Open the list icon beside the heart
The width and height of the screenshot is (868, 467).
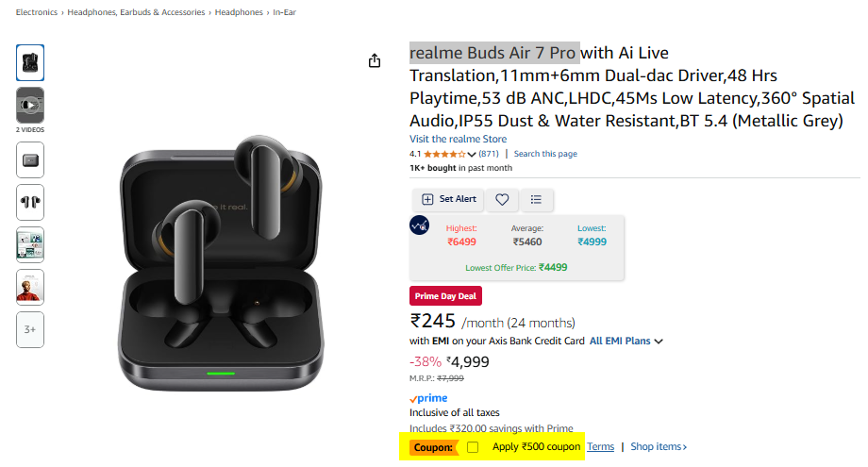point(536,199)
